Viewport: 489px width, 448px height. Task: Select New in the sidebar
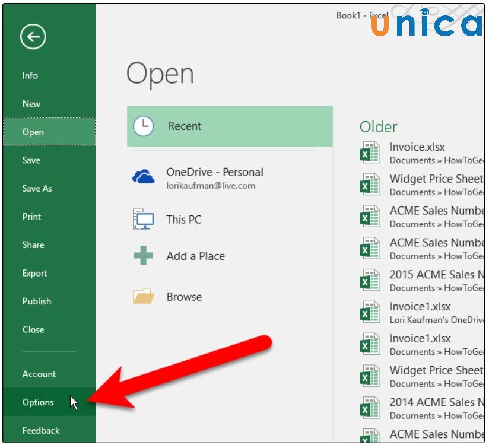pyautogui.click(x=49, y=104)
